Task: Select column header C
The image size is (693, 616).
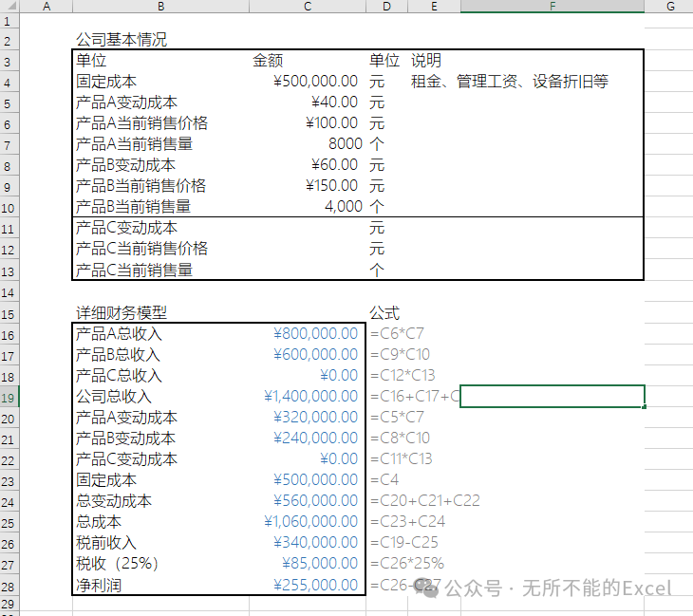Action: click(x=308, y=7)
